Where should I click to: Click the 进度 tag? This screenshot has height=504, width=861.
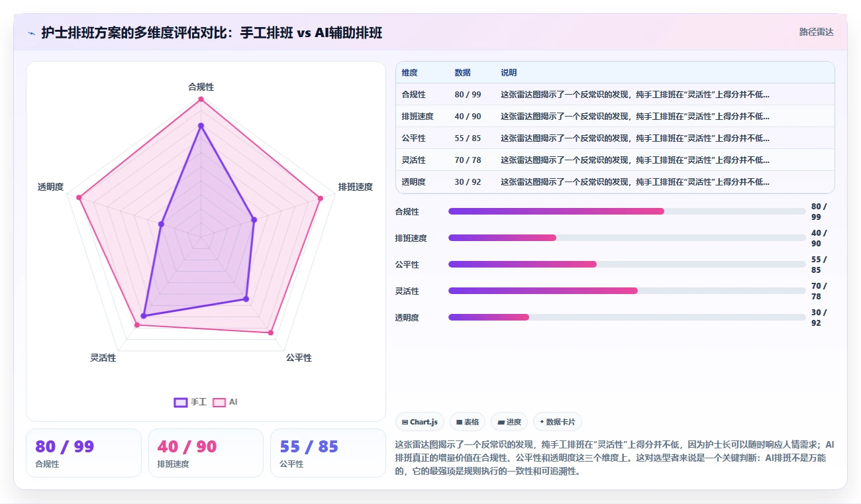tap(509, 422)
